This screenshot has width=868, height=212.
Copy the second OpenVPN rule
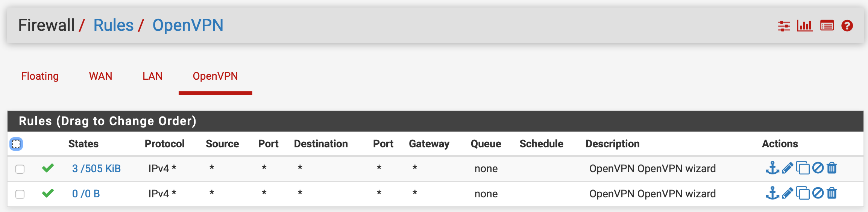tap(803, 193)
